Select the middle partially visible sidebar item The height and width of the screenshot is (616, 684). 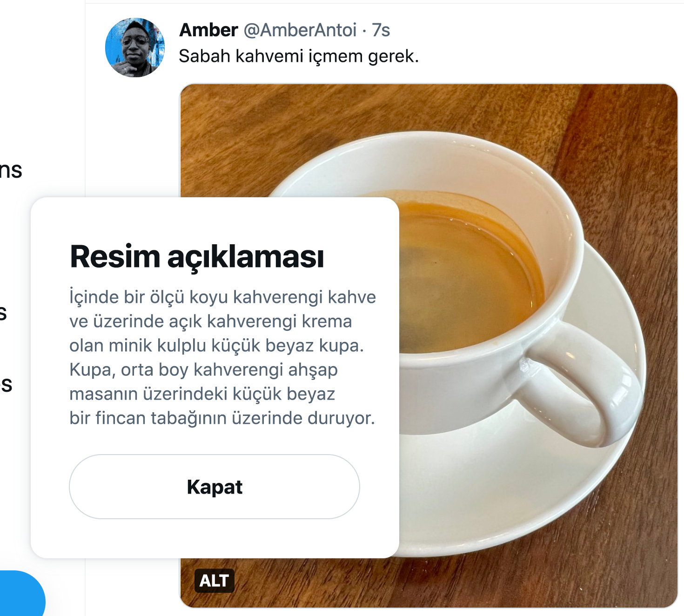[4, 313]
